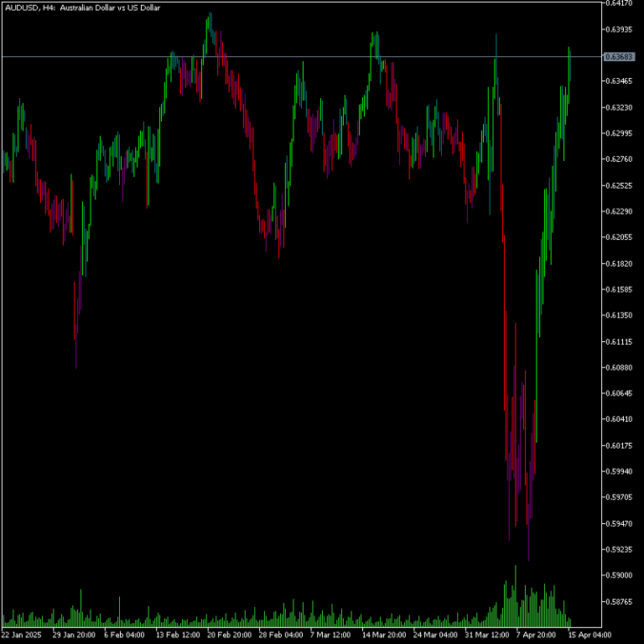Image resolution: width=644 pixels, height=644 pixels.
Task: Click the 22 Jan 2025 date label
Action: tap(22, 635)
